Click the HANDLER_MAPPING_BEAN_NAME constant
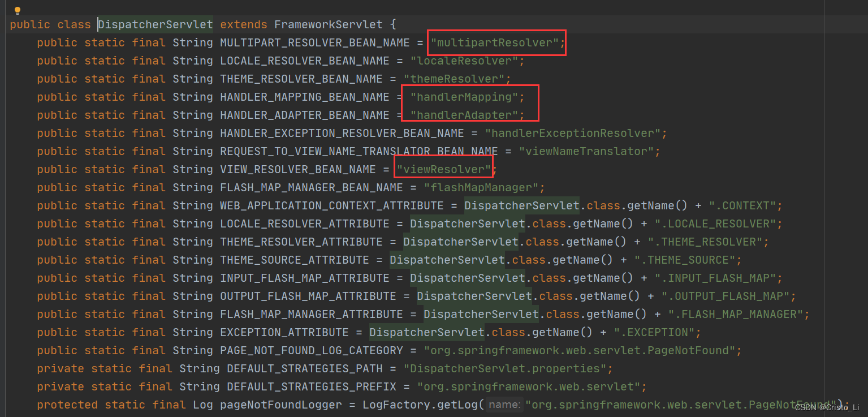The width and height of the screenshot is (868, 417). (305, 97)
